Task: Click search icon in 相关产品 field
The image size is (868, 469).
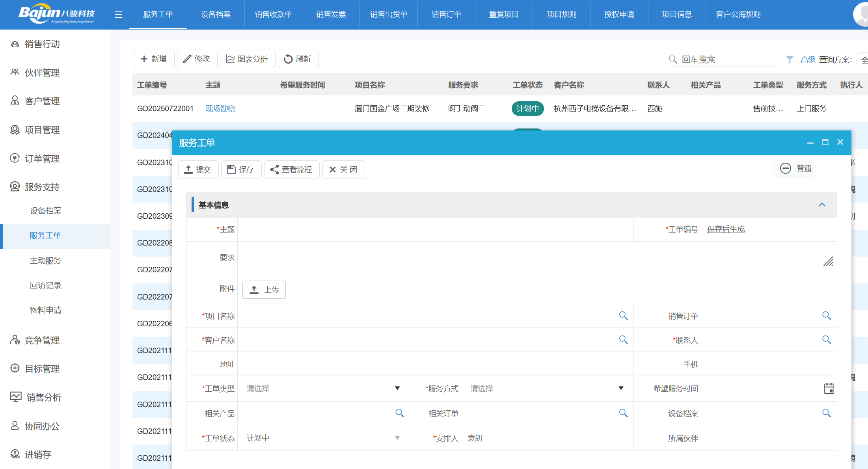Action: [x=399, y=413]
